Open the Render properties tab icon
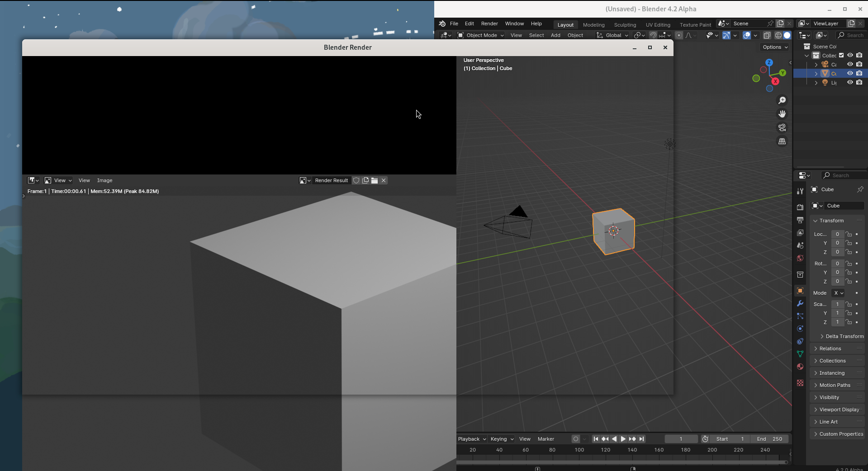Viewport: 868px width, 471px height. click(x=800, y=207)
